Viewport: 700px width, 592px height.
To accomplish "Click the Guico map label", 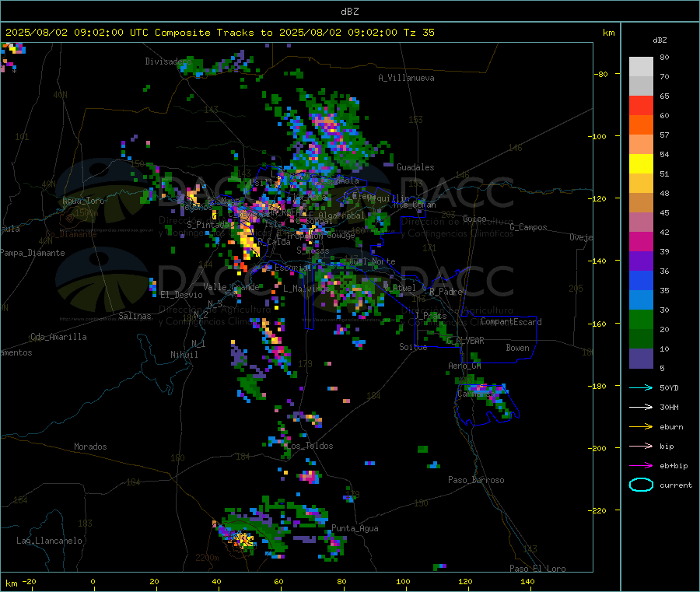I will (474, 219).
